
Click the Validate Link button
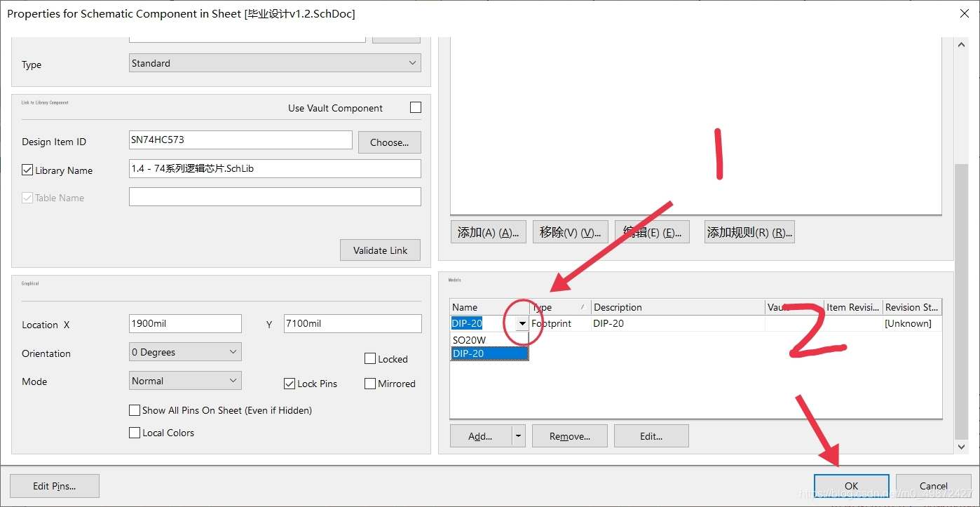(x=380, y=250)
